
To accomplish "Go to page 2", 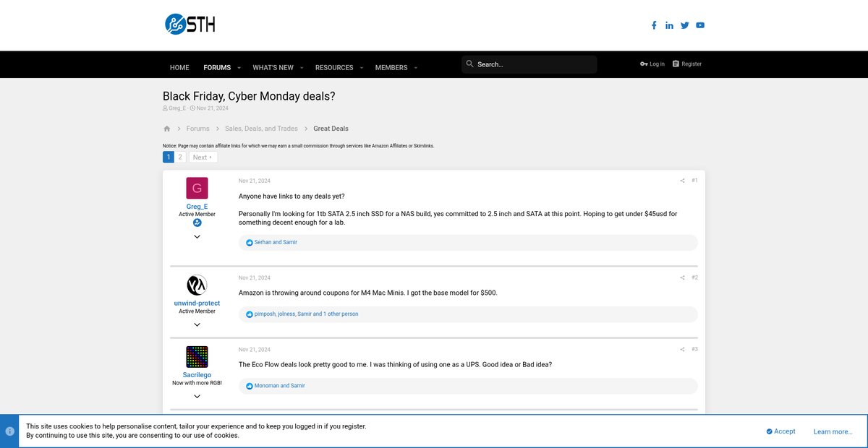I will [180, 157].
